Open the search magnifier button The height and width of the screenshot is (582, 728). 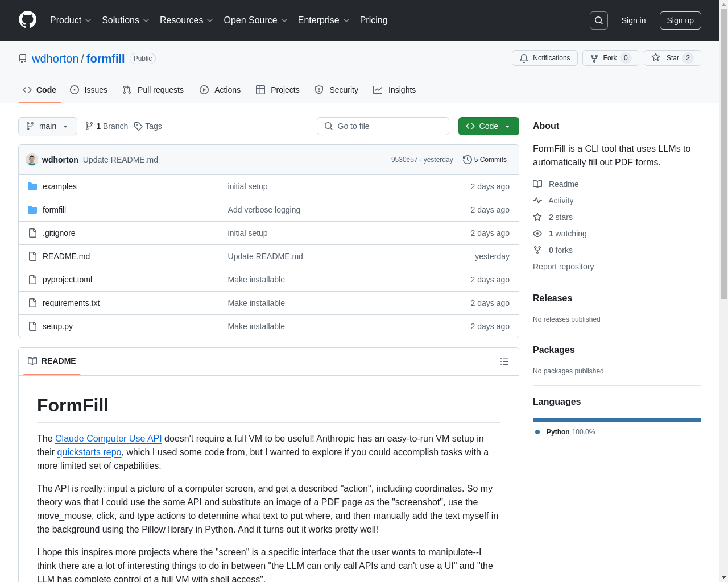(599, 20)
